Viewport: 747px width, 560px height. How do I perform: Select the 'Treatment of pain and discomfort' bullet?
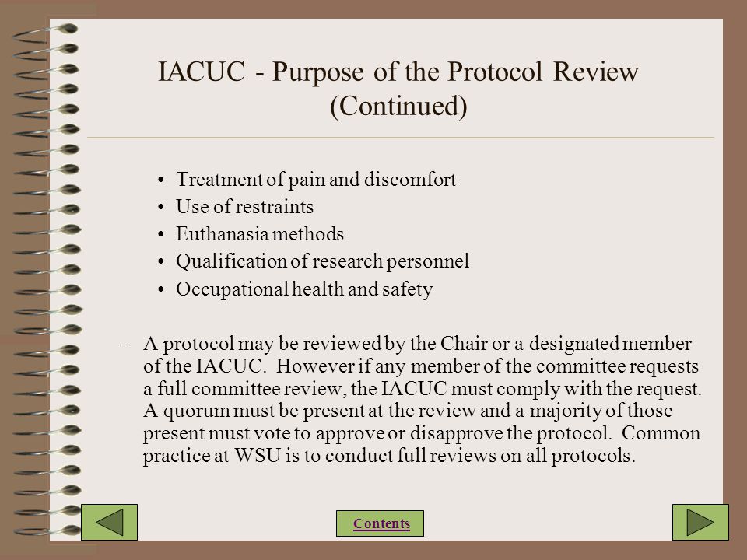(x=316, y=180)
